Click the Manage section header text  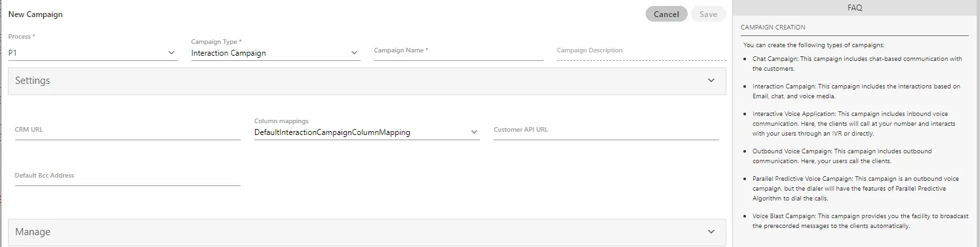pos(33,232)
